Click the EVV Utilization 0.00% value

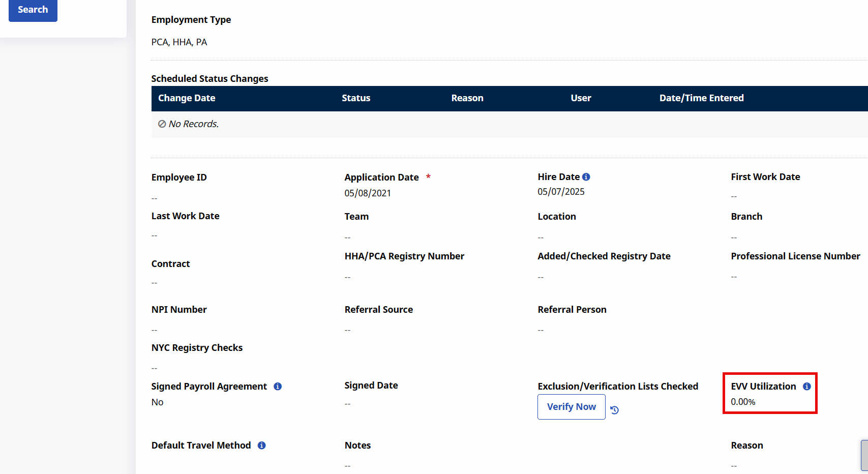[743, 402]
